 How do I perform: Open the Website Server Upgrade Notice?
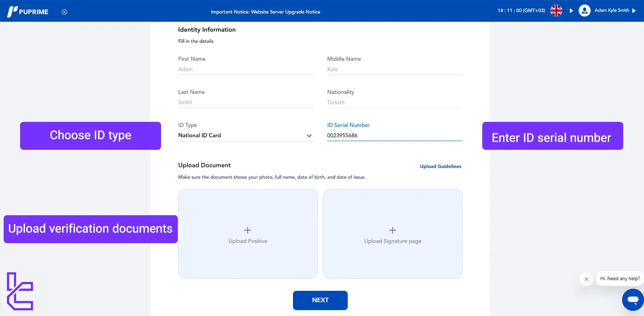pyautogui.click(x=265, y=12)
